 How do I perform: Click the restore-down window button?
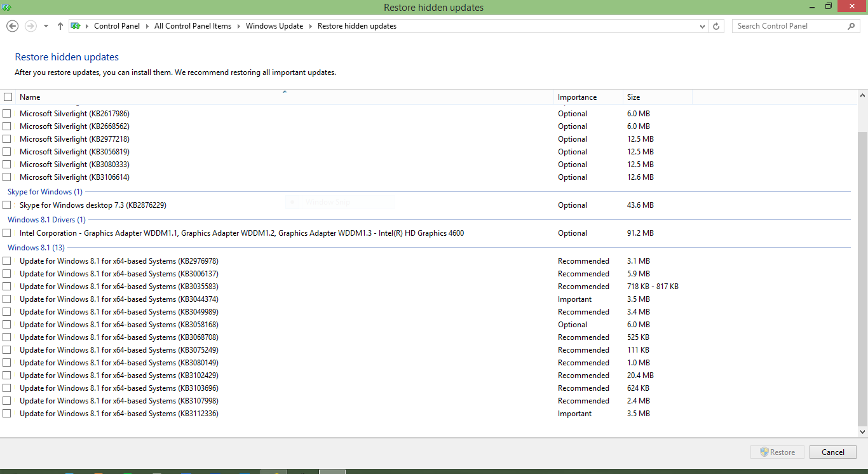pyautogui.click(x=829, y=6)
